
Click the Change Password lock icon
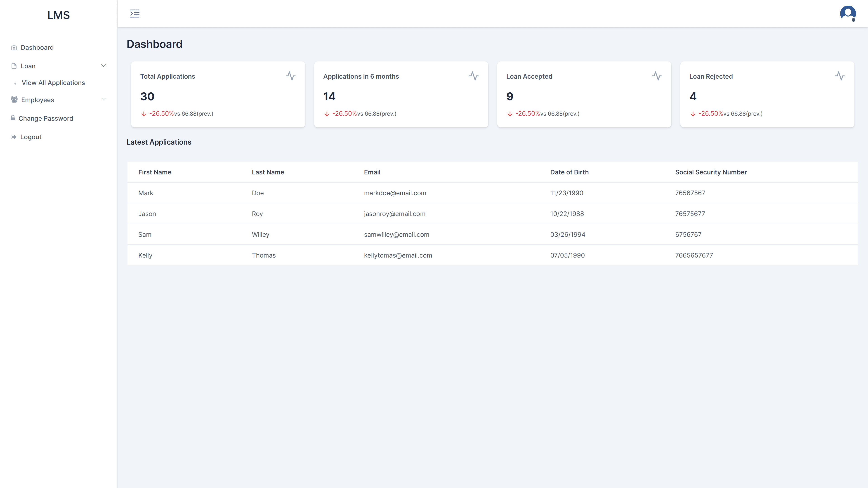(x=13, y=117)
